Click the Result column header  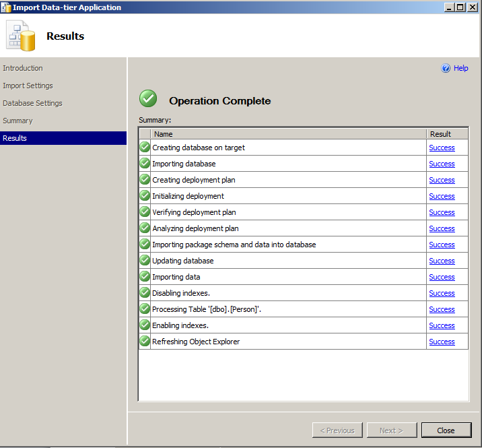(447, 134)
